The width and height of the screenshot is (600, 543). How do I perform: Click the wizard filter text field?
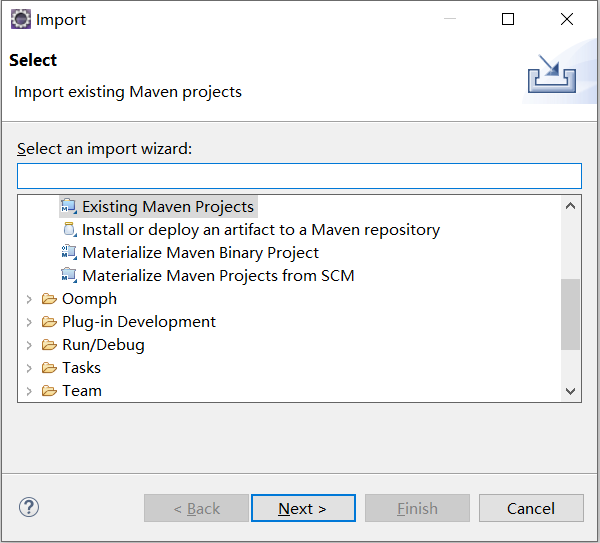point(299,177)
